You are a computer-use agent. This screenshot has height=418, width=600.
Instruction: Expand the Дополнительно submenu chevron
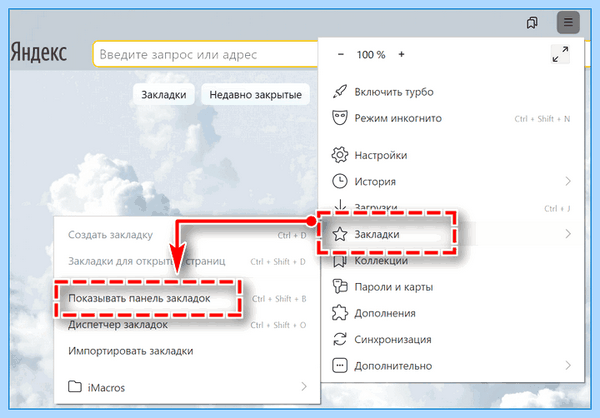click(x=568, y=366)
